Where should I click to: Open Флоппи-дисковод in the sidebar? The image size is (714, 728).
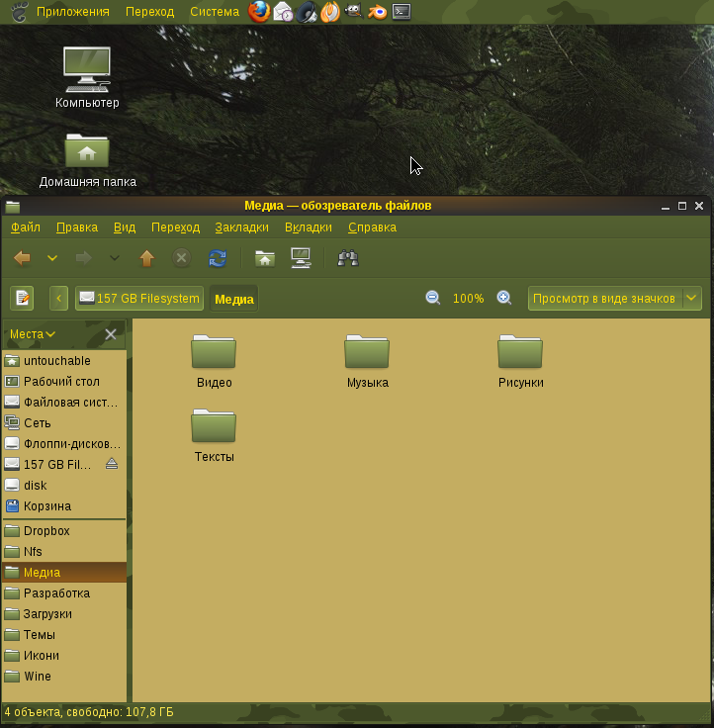click(x=64, y=444)
